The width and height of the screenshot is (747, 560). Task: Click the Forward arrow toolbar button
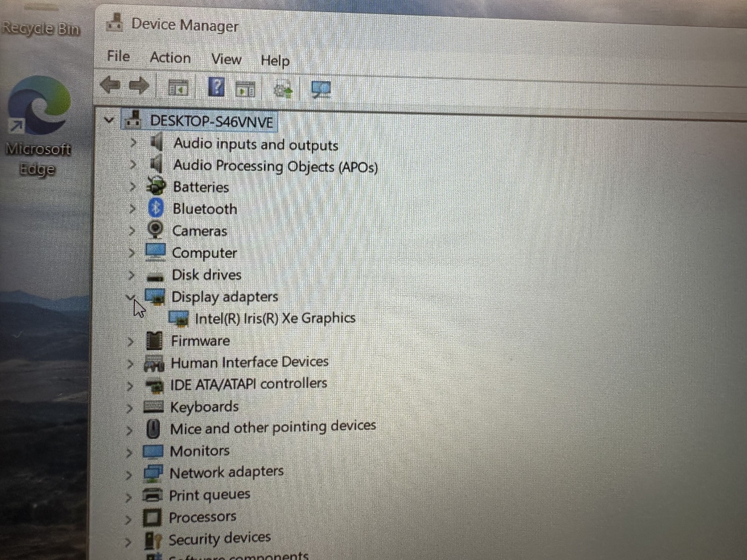(x=139, y=86)
